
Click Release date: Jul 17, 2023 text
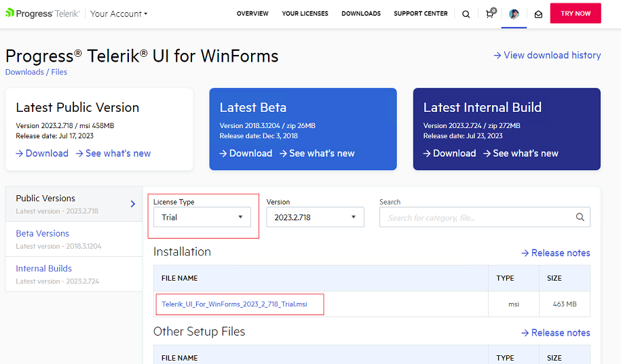(x=55, y=136)
